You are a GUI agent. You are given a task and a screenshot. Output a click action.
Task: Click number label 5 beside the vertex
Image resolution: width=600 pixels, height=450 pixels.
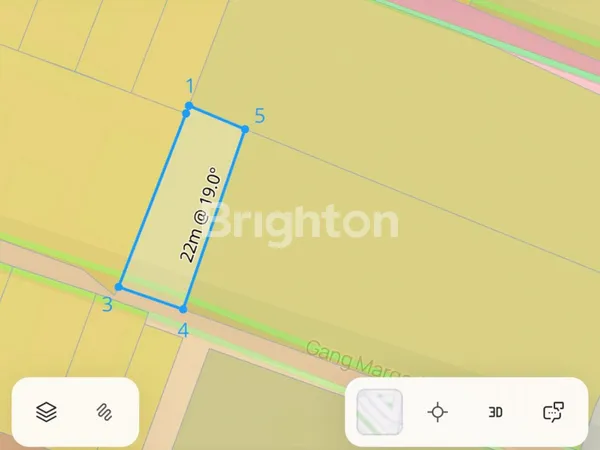pyautogui.click(x=260, y=116)
